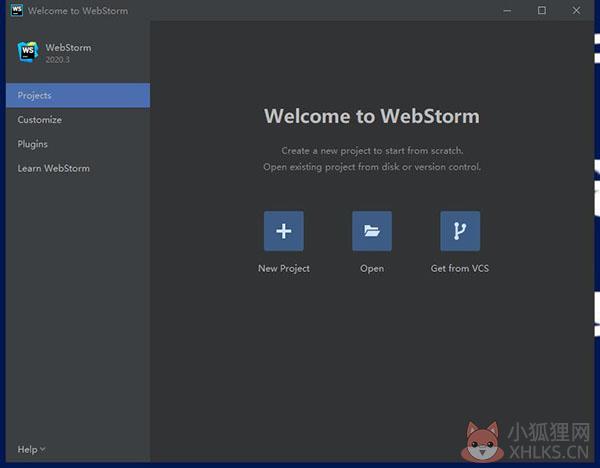Screen dimensions: 600x468
Task: Click the WebStorm title bar icon
Action: pyautogui.click(x=16, y=10)
